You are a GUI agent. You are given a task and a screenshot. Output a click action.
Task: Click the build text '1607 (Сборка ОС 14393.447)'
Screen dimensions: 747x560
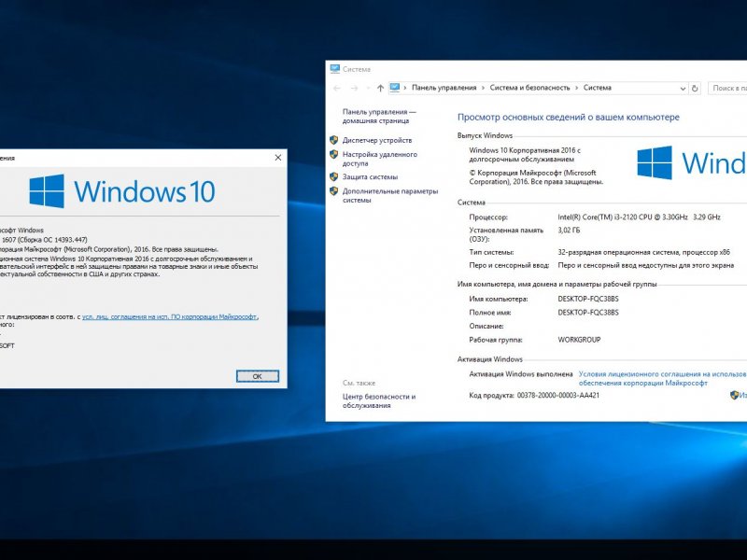click(45, 240)
